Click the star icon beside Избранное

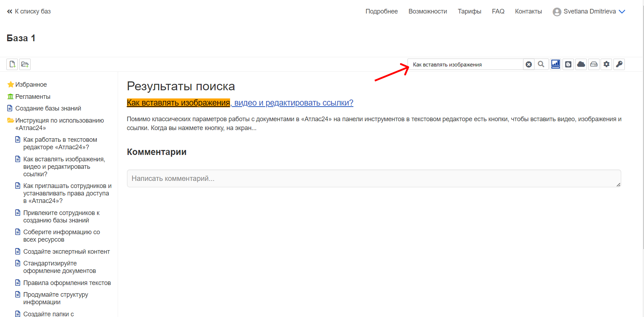coord(11,85)
